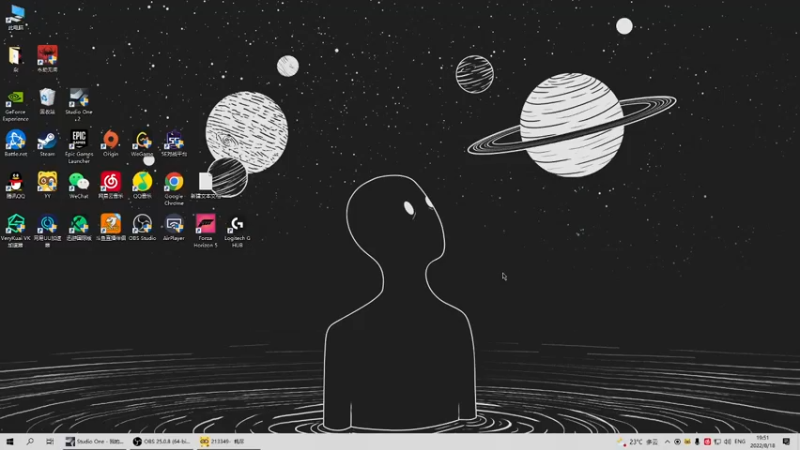Select the Origin desktop shortcut
This screenshot has width=800, height=450.
(x=110, y=143)
